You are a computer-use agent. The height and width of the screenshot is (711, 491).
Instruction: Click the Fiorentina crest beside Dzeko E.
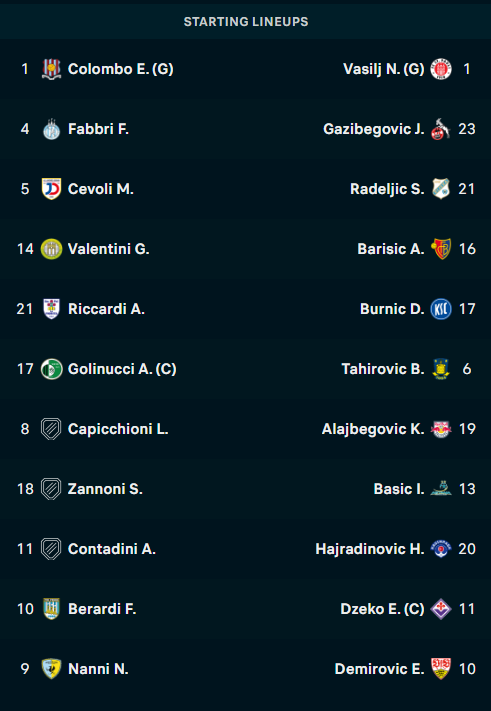tap(441, 609)
